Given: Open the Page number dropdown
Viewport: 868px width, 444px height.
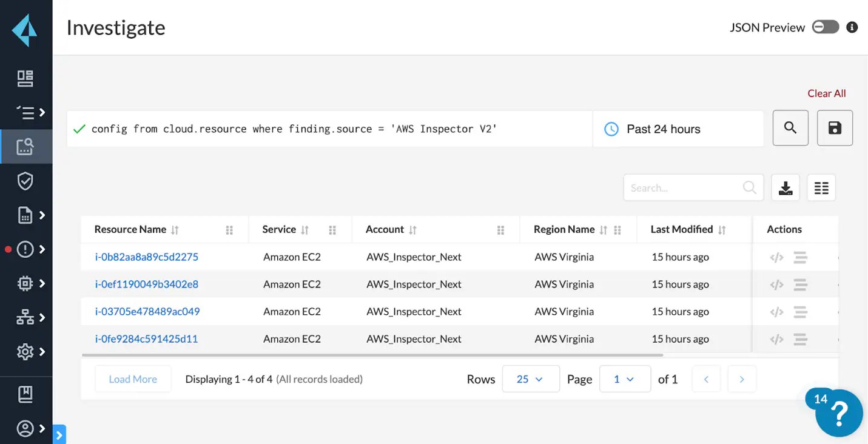Looking at the screenshot, I should point(625,378).
